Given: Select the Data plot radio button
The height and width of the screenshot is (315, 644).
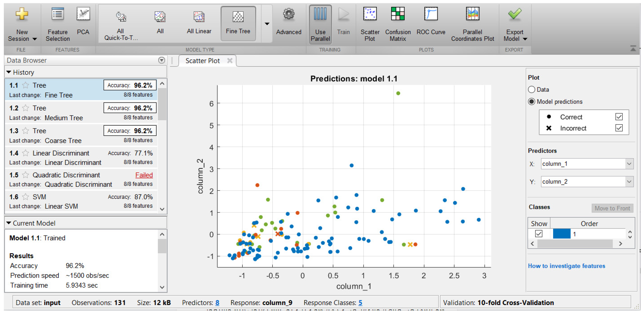Looking at the screenshot, I should tap(531, 90).
